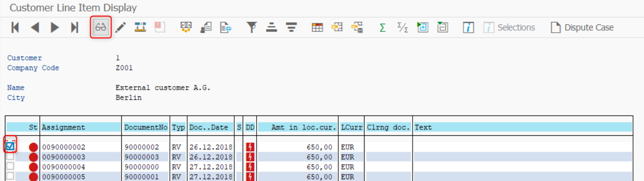Viewport: 644px width, 181px height.
Task: Go to the first item arrow
Action: coord(15,27)
